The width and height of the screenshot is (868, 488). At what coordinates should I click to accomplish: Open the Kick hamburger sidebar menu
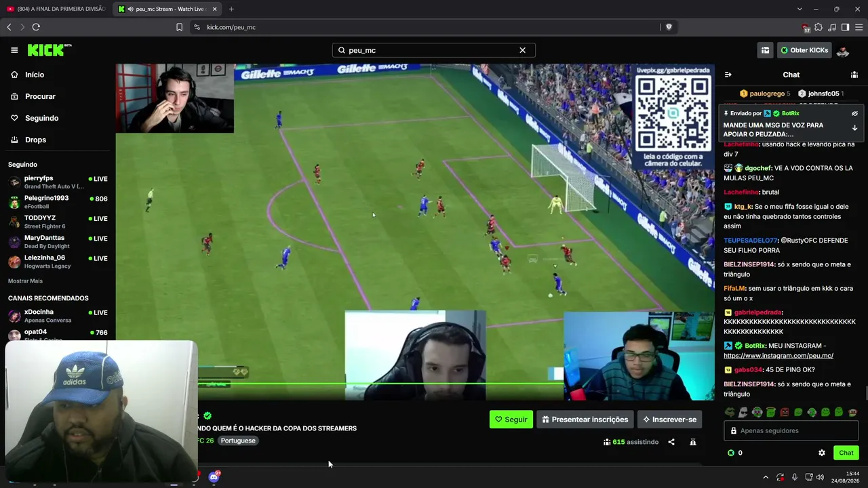14,50
